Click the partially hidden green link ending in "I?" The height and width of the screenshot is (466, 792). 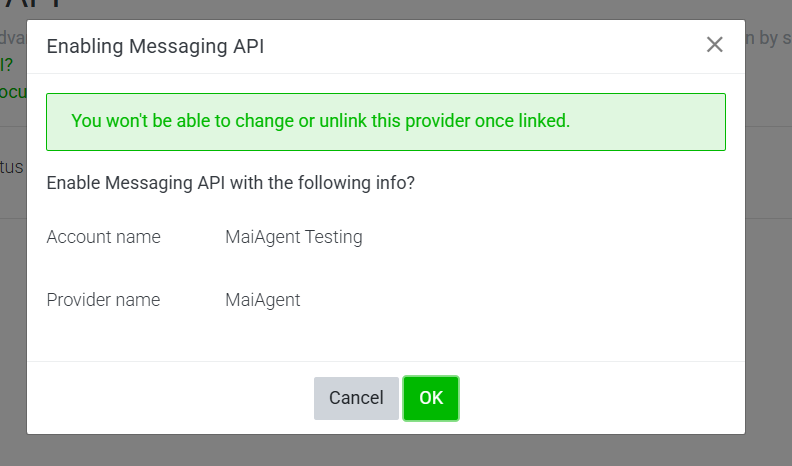(x=7, y=65)
